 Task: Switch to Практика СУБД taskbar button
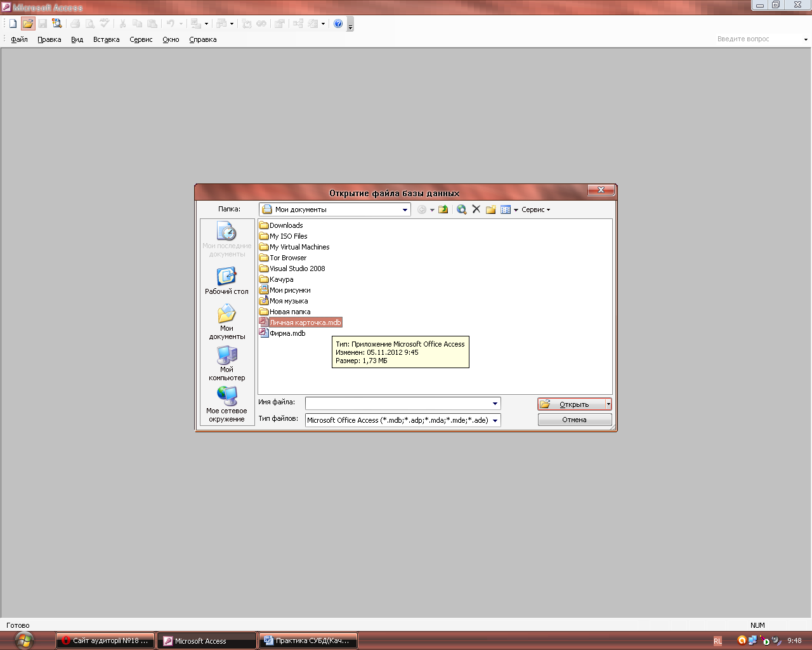pyautogui.click(x=308, y=640)
